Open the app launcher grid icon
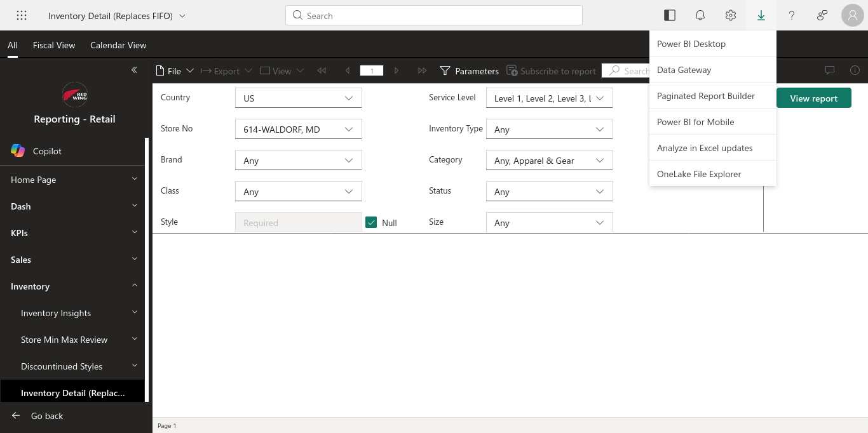Viewport: 868px width, 433px height. [x=21, y=15]
